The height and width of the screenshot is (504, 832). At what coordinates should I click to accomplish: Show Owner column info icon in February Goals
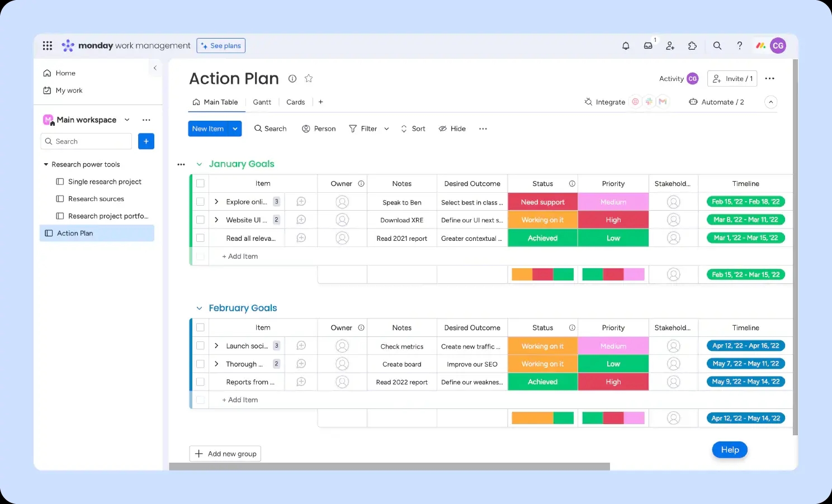(x=361, y=328)
